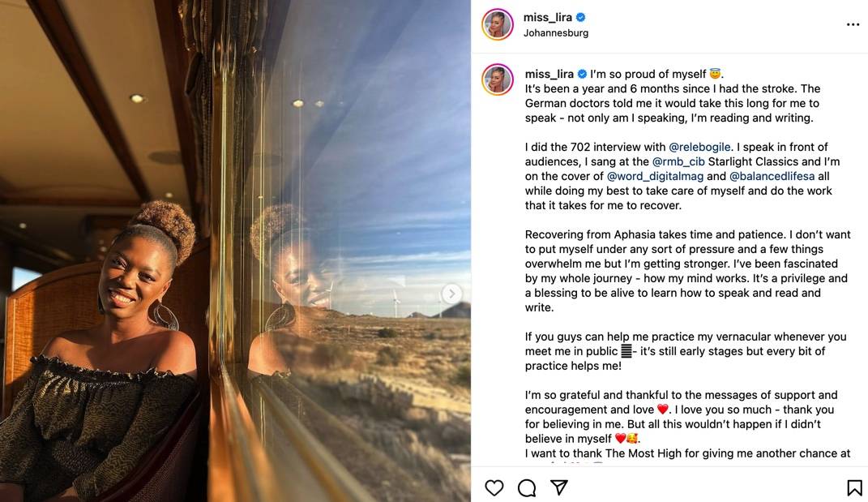This screenshot has width=868, height=502.
Task: Click the halo smiley emoji in the caption
Action: coord(715,73)
